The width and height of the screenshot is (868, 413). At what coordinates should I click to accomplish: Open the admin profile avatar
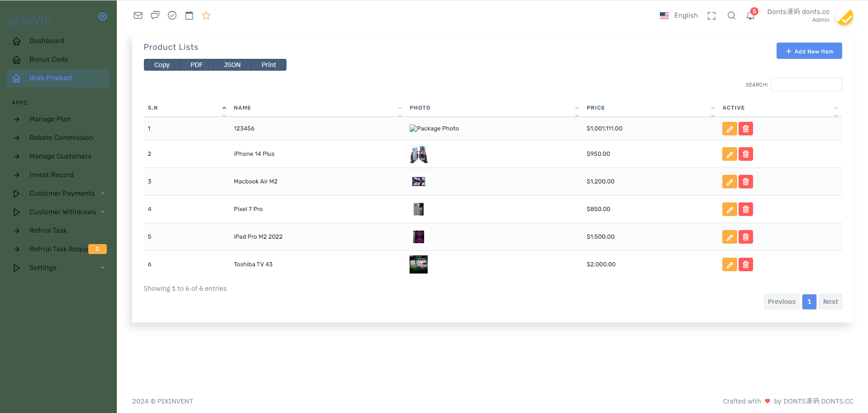pyautogui.click(x=844, y=16)
